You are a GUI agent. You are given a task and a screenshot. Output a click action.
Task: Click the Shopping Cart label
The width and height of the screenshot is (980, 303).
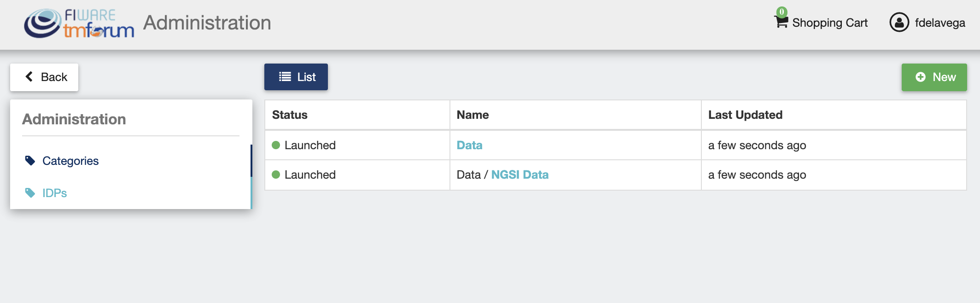pos(830,23)
